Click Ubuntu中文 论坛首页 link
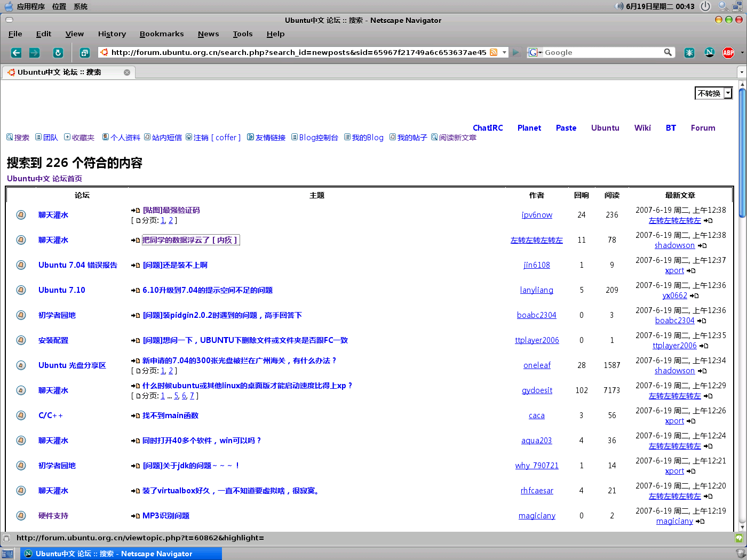 (x=44, y=179)
